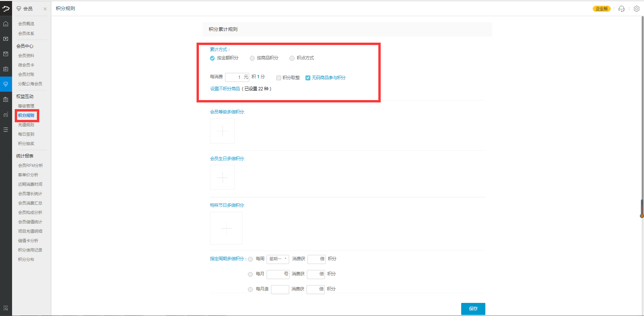Viewport: 644px width, 316px height.
Task: Click the 保存 button
Action: tap(473, 309)
